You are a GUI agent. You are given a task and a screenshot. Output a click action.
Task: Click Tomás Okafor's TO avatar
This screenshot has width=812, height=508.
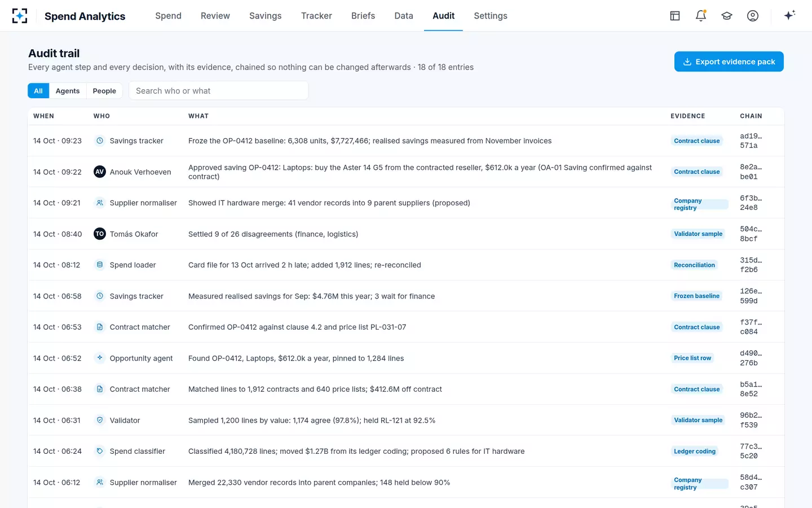100,234
